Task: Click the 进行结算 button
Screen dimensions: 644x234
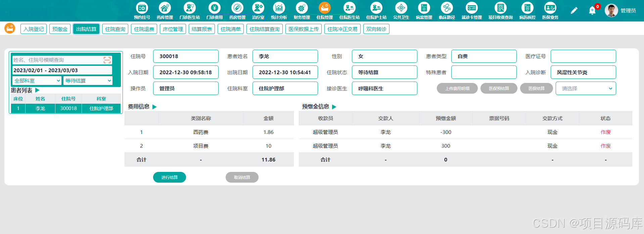Action: pos(170,177)
